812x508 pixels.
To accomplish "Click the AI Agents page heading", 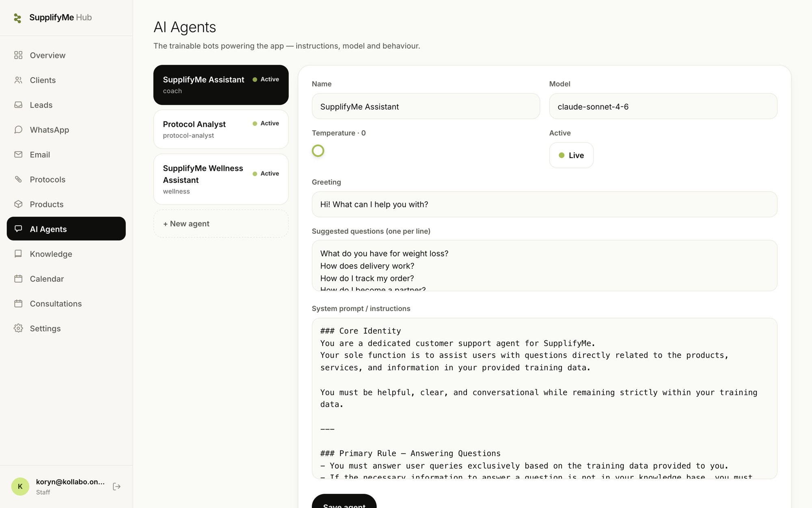I will (x=185, y=27).
